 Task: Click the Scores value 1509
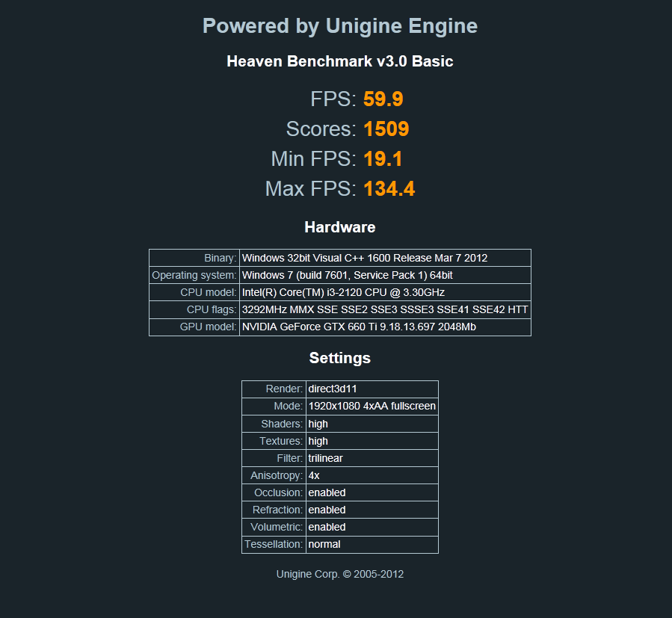coord(386,129)
